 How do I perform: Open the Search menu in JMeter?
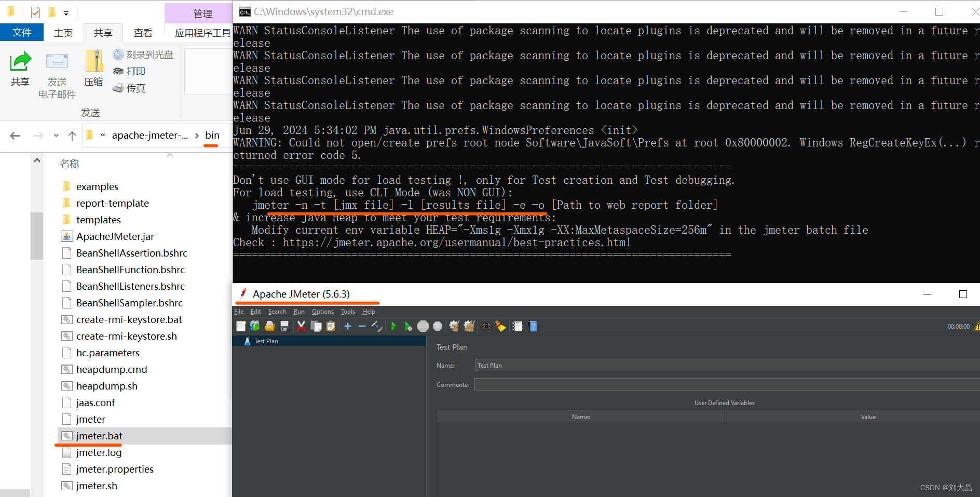click(x=277, y=312)
